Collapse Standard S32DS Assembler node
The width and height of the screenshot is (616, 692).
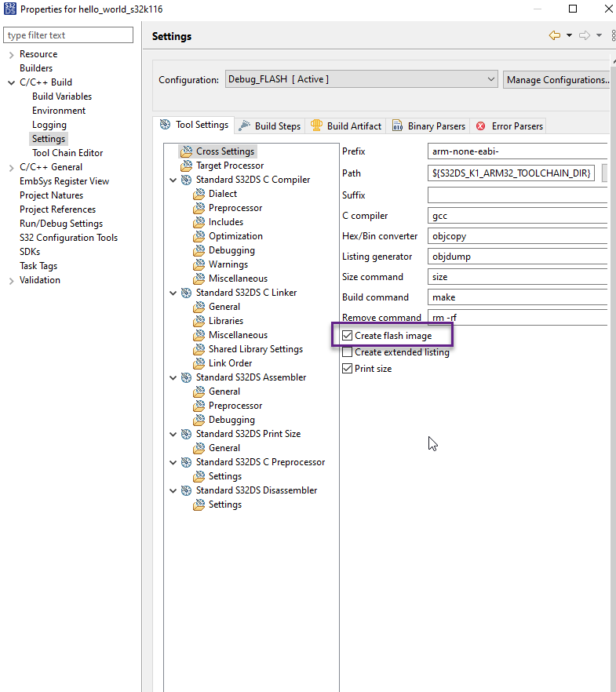(173, 378)
